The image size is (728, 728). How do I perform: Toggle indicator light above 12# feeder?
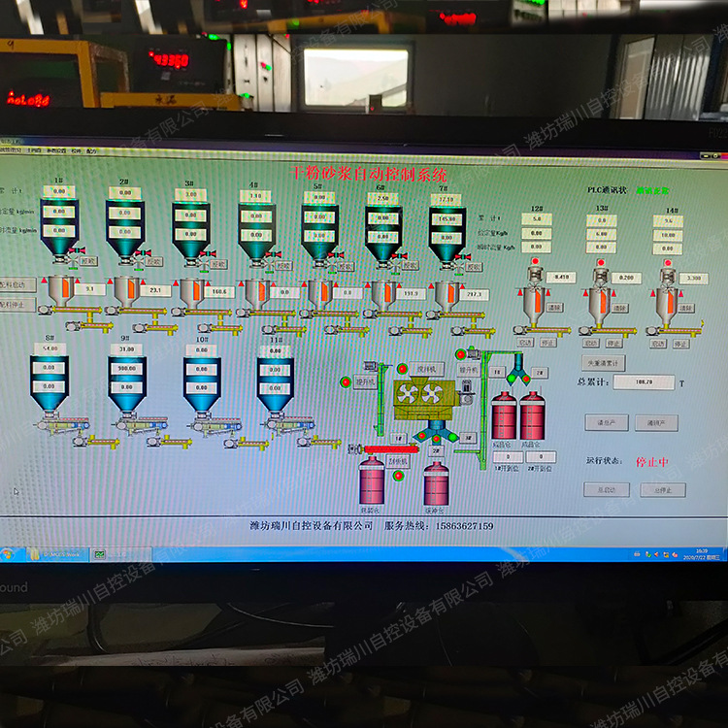click(x=535, y=261)
